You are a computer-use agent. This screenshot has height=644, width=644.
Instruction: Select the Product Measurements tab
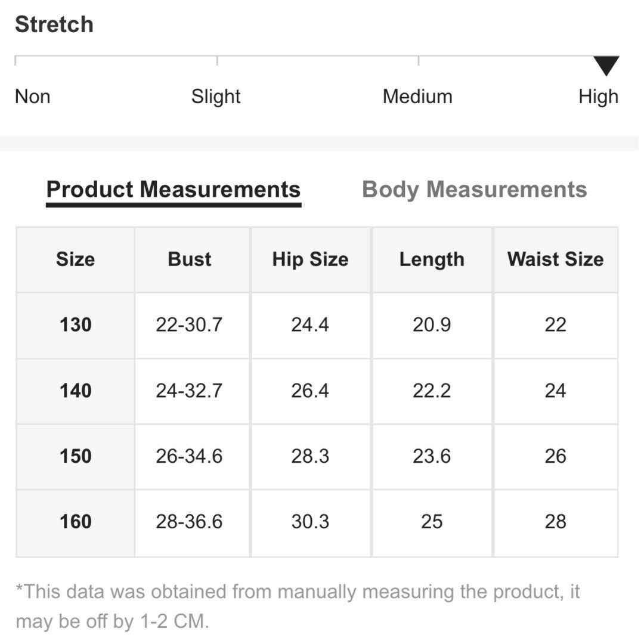point(173,190)
